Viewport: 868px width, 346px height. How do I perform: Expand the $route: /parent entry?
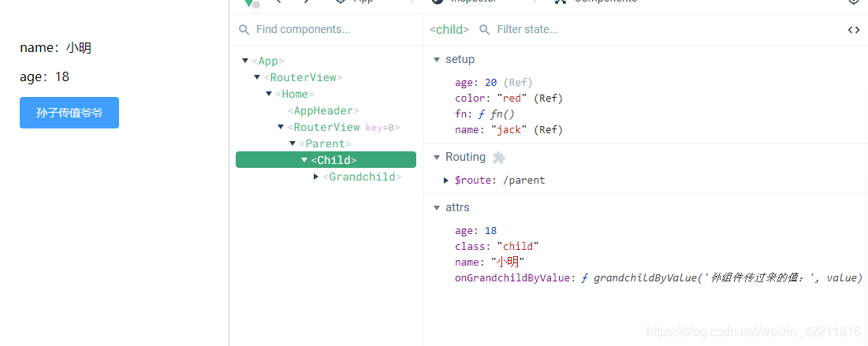(x=446, y=180)
